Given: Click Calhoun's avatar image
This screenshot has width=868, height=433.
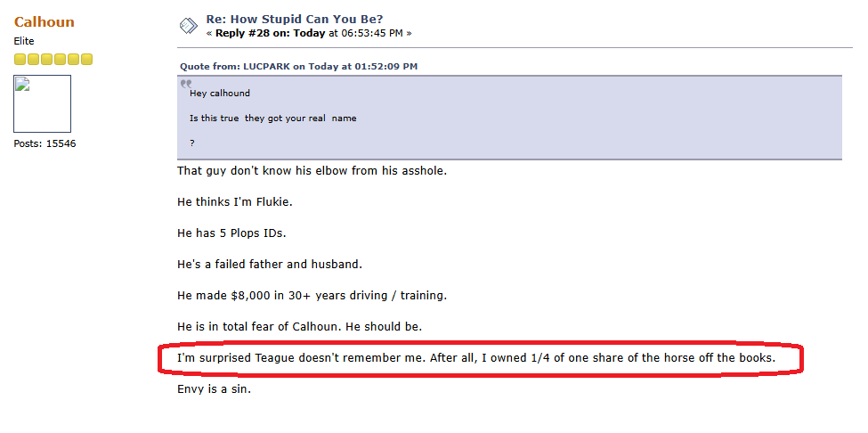Looking at the screenshot, I should click(42, 103).
